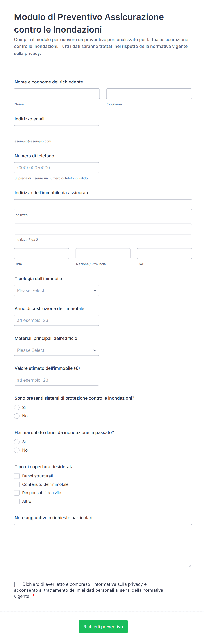This screenshot has width=204, height=644.
Task: Select the CAP postal code field
Action: point(164,253)
